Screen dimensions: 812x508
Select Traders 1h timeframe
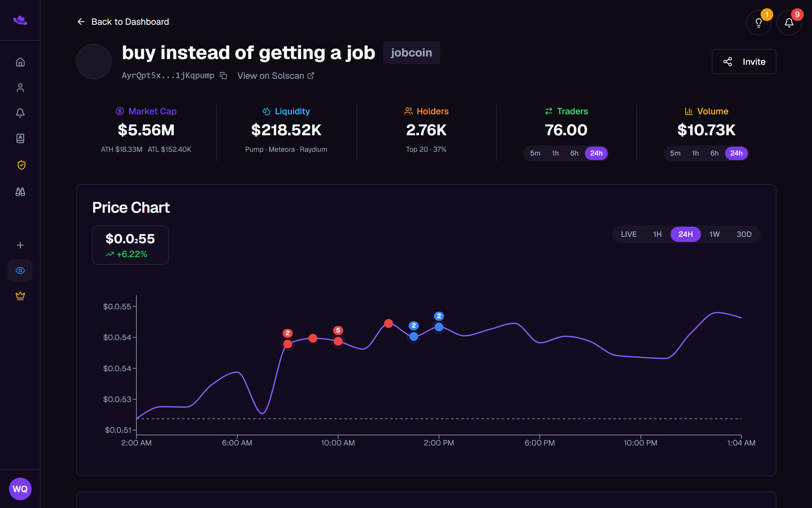click(x=555, y=153)
